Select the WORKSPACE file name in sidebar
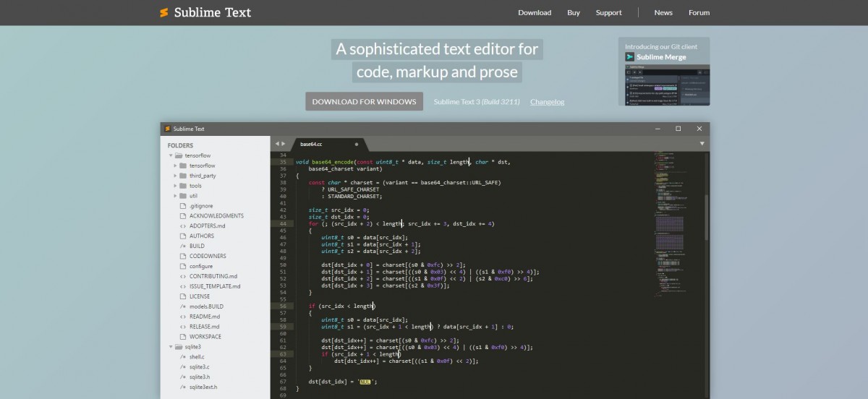 (205, 336)
